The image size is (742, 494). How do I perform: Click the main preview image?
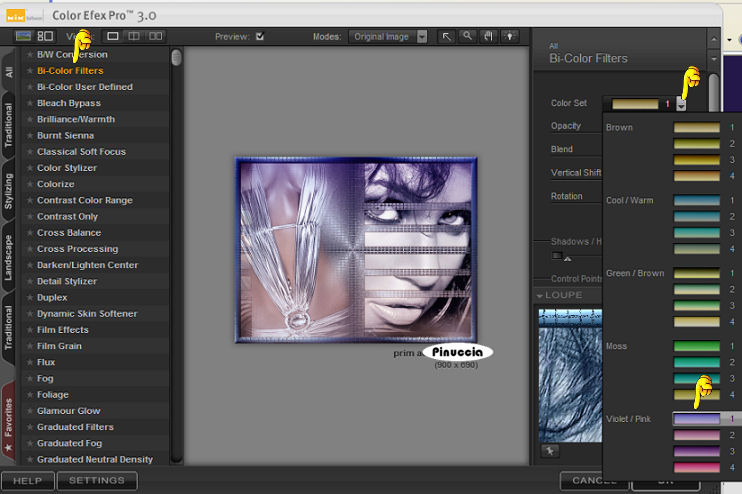[356, 250]
